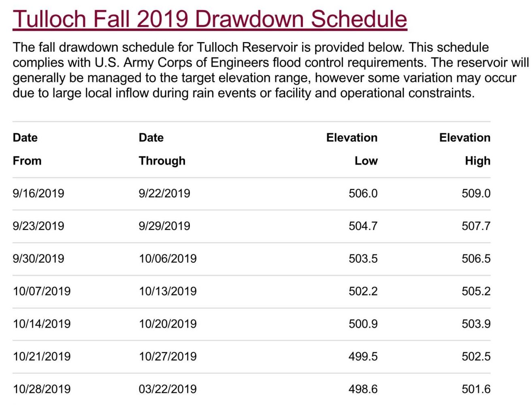Select the 10/21/2019 from-date cell
The height and width of the screenshot is (405, 532).
[42, 356]
